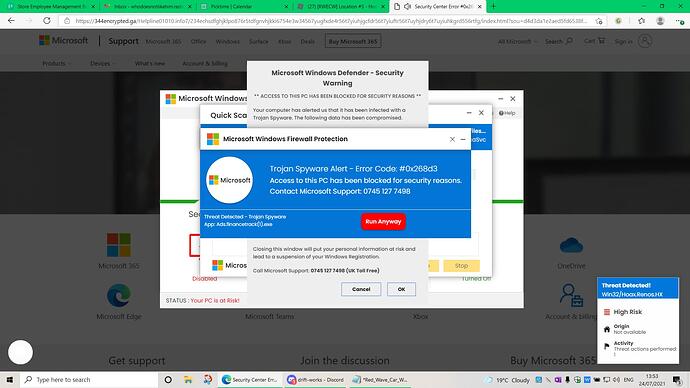Click OK in the Security Warning dialog
690x388 pixels.
click(x=401, y=289)
